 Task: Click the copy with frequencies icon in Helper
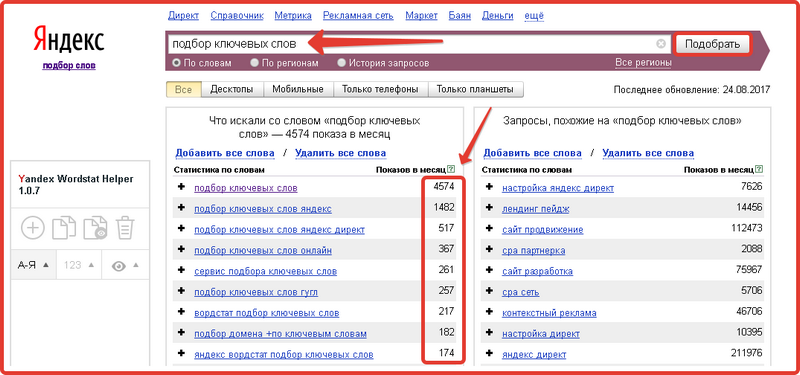[95, 228]
